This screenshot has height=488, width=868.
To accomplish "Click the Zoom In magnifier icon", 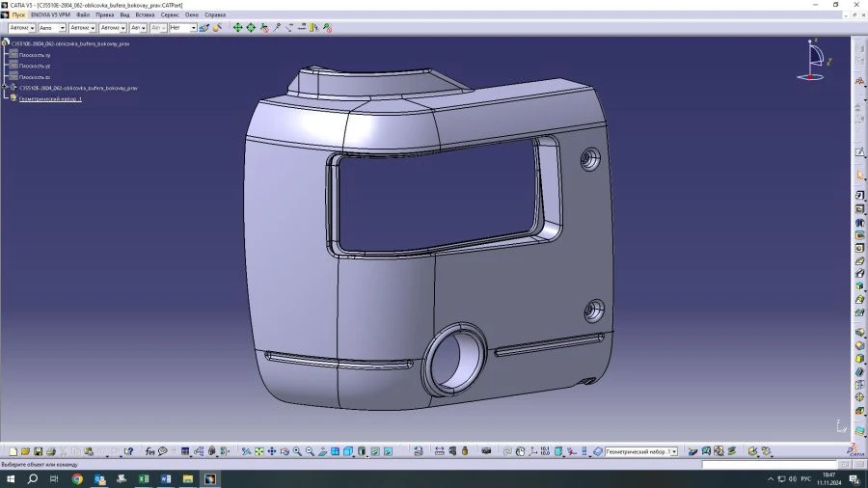I will coord(297,451).
